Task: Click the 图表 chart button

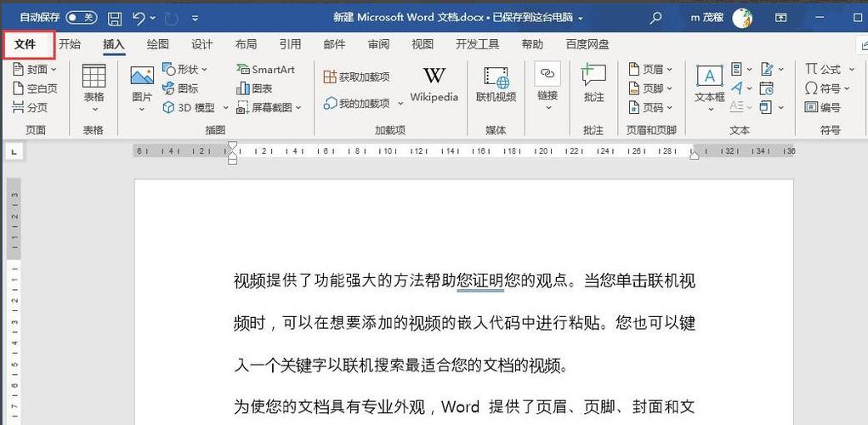Action: 254,88
